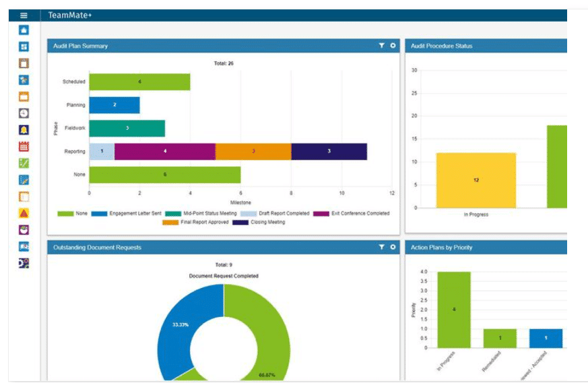Click the yellow In Progress bar
This screenshot has width=588, height=391.
477,178
